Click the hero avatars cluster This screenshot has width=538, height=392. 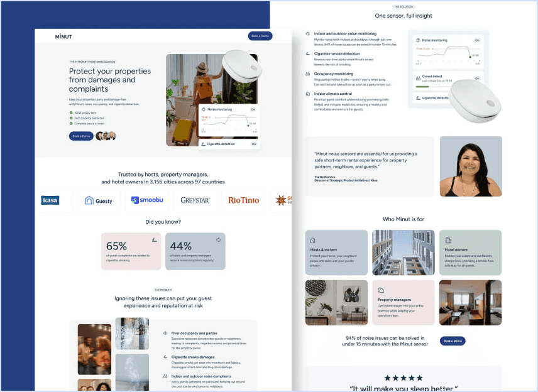click(x=106, y=136)
